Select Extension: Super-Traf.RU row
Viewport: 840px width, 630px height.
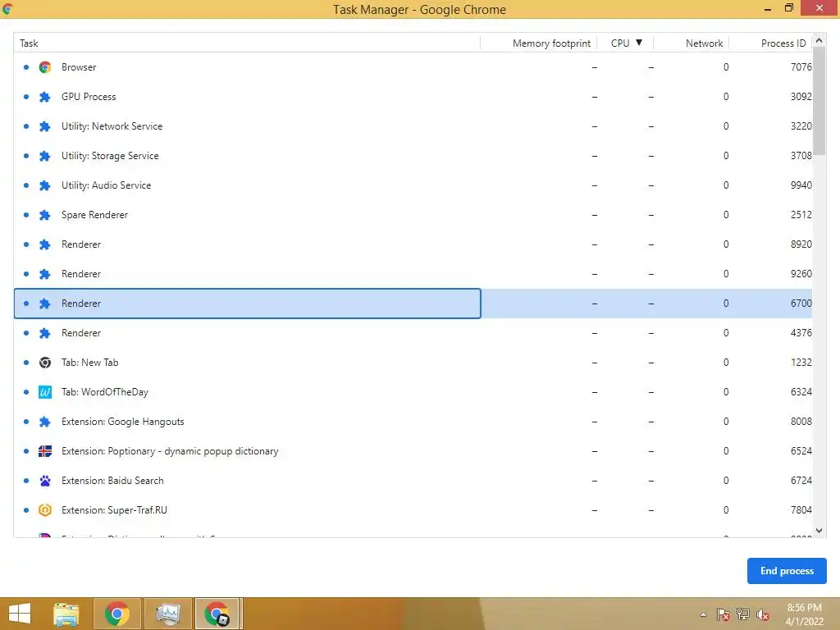point(413,510)
